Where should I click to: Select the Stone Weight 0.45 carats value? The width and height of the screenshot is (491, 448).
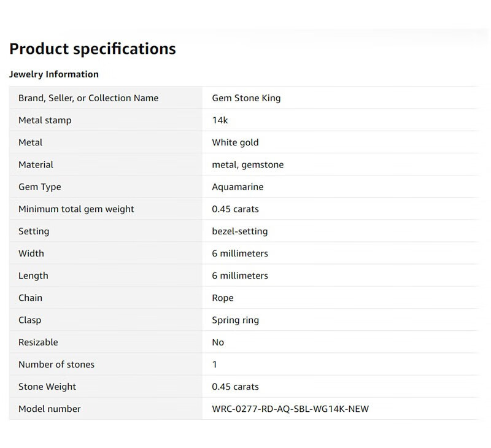click(x=235, y=387)
